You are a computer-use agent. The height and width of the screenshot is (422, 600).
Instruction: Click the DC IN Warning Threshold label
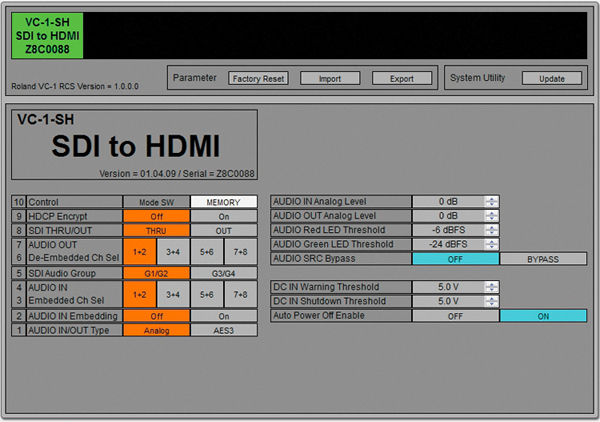326,287
